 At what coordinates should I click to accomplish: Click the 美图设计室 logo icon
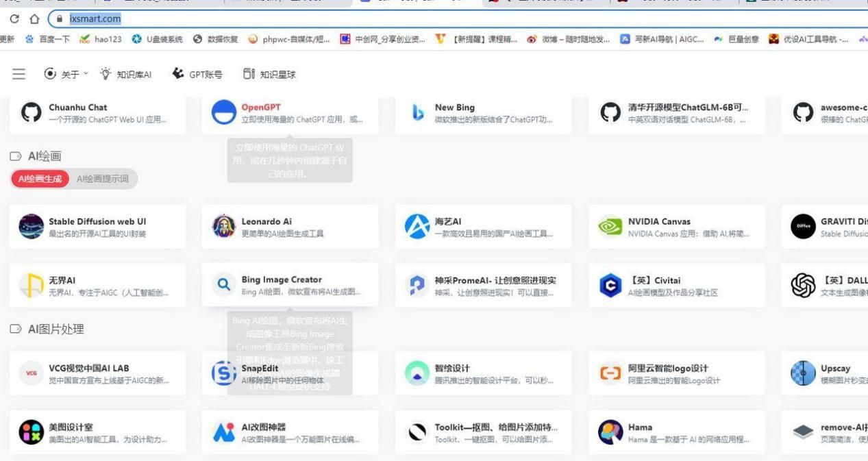click(x=32, y=432)
